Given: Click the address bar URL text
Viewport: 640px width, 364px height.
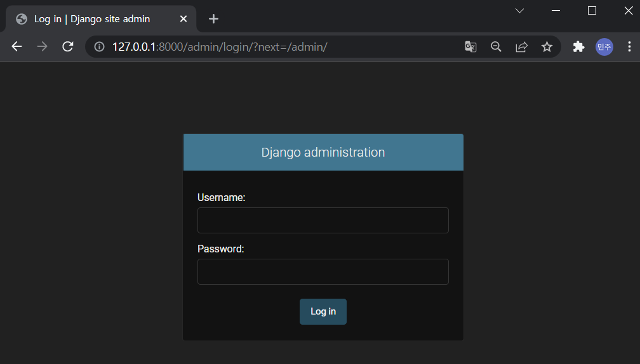Looking at the screenshot, I should (220, 47).
